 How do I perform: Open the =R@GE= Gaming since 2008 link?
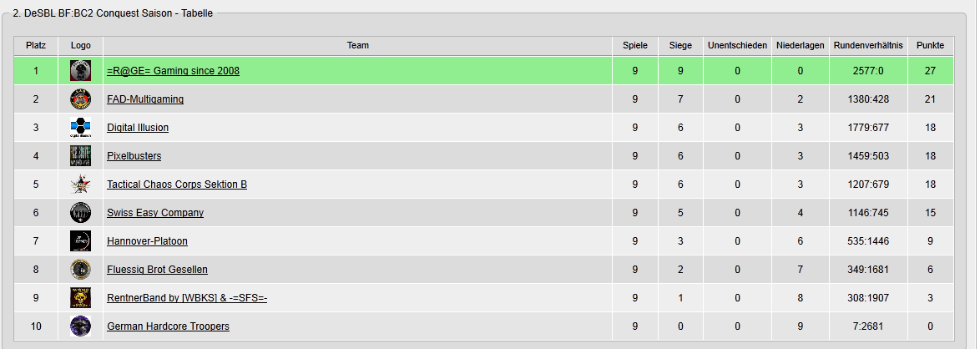click(x=173, y=71)
